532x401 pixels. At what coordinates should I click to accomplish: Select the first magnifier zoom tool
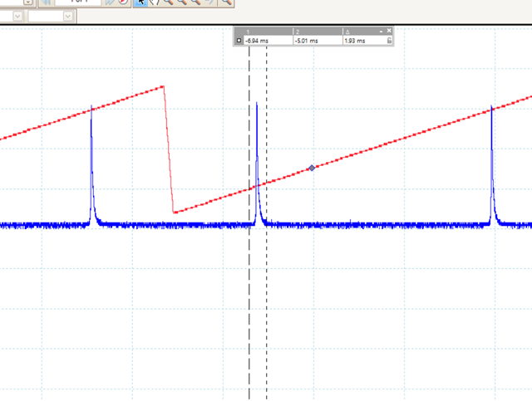168,2
